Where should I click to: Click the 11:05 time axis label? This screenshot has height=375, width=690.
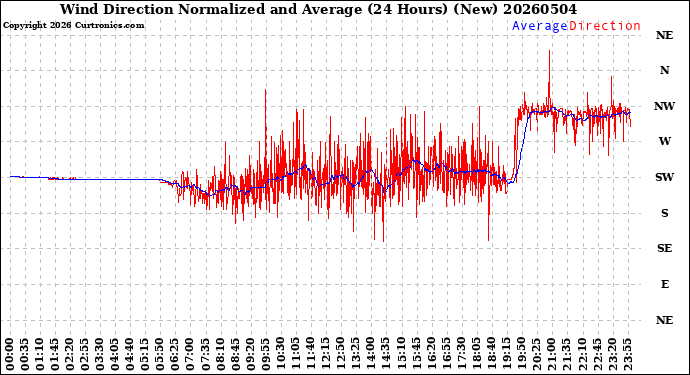(x=296, y=355)
